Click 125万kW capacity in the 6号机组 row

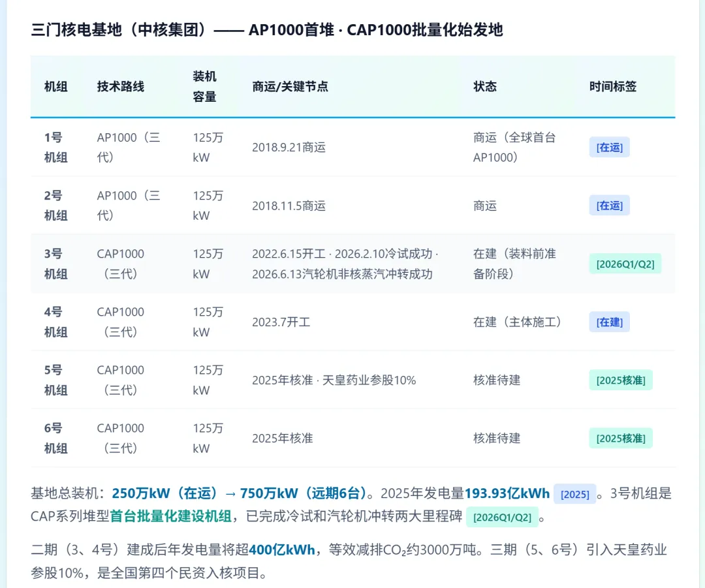208,439
